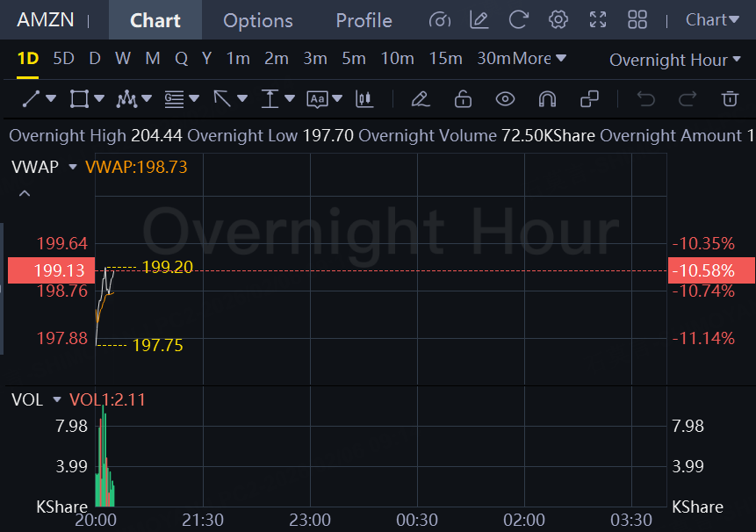
Task: Switch to the Profile tab
Action: click(364, 20)
